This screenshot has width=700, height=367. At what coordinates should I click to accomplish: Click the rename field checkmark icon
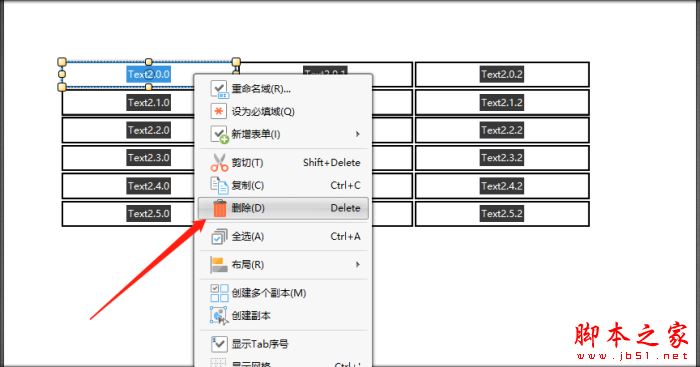(219, 89)
